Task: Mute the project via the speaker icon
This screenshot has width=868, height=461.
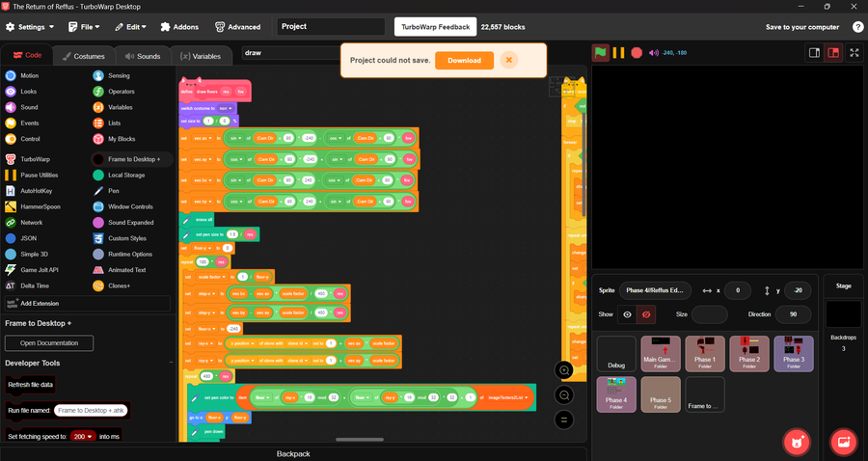Action: (x=653, y=53)
